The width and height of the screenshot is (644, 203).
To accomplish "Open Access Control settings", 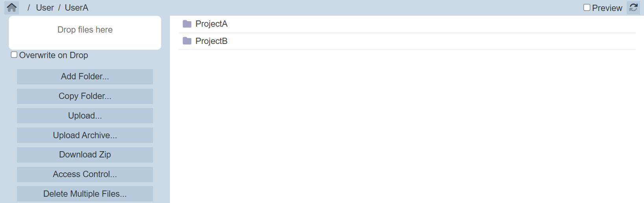I will [85, 174].
